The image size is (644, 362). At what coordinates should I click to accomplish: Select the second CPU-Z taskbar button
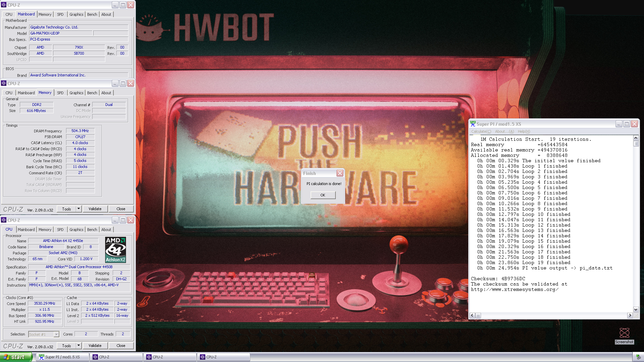coord(170,357)
